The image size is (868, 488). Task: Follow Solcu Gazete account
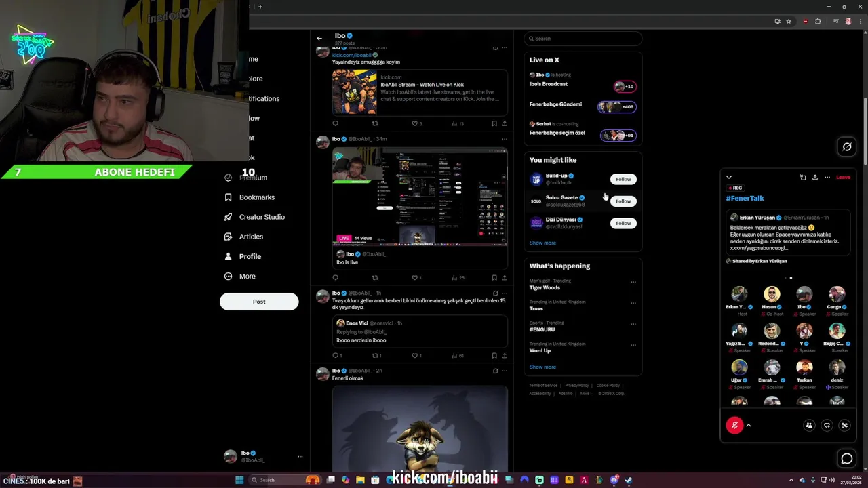[623, 201]
